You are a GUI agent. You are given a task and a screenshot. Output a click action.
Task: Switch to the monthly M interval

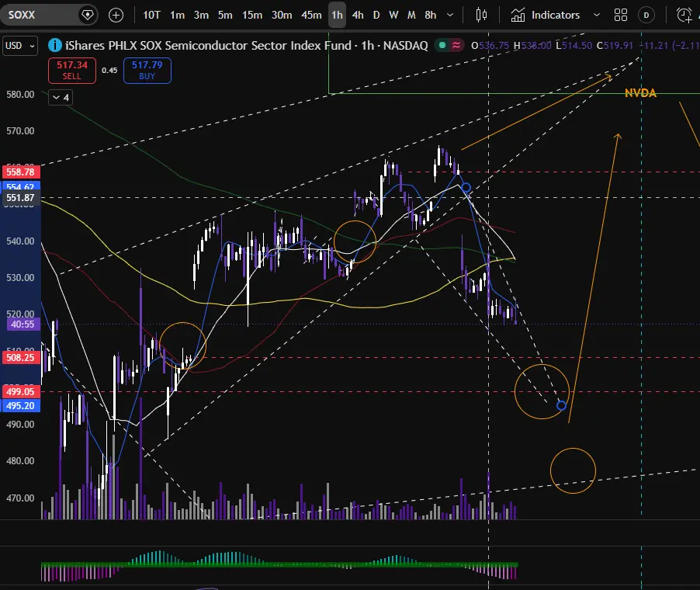tap(411, 16)
